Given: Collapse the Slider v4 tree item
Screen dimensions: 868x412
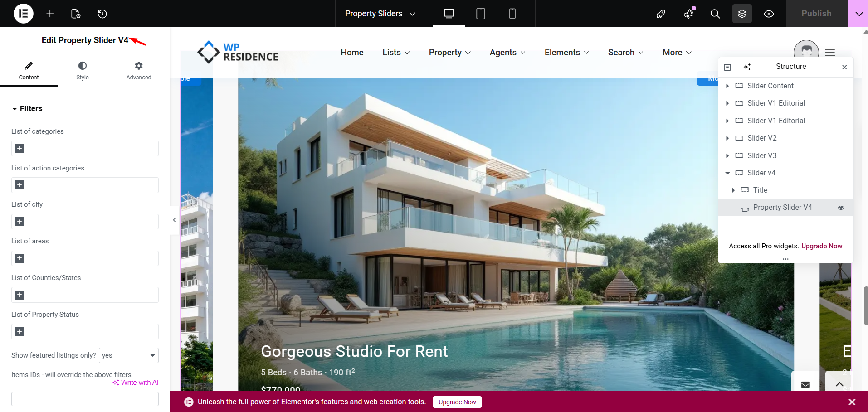Looking at the screenshot, I should click(x=727, y=173).
